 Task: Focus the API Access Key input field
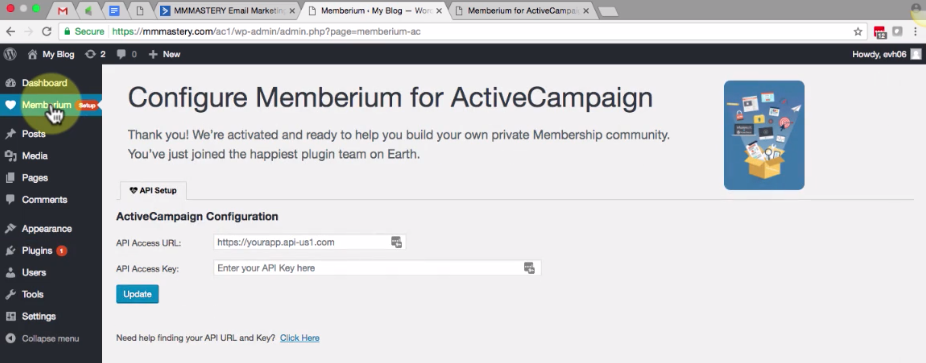pos(377,268)
